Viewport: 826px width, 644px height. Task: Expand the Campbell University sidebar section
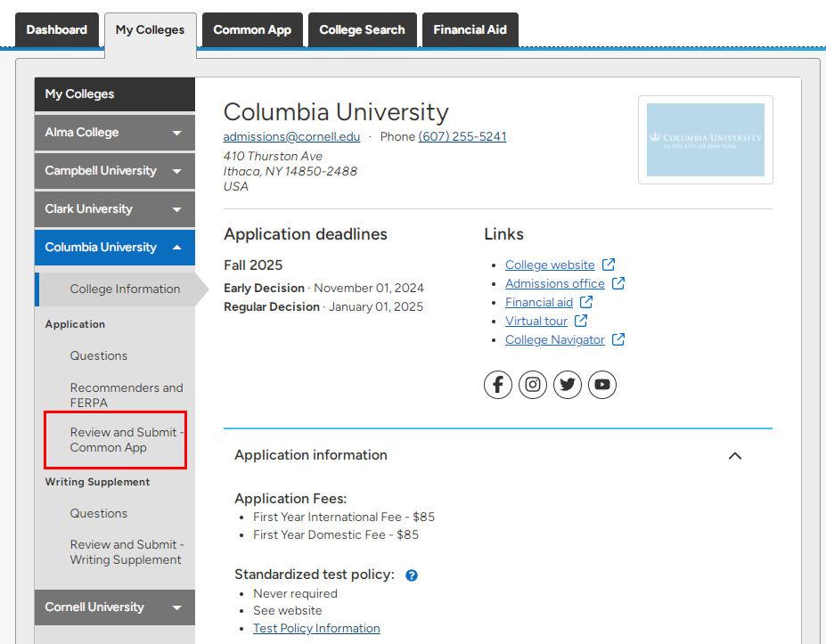click(115, 171)
